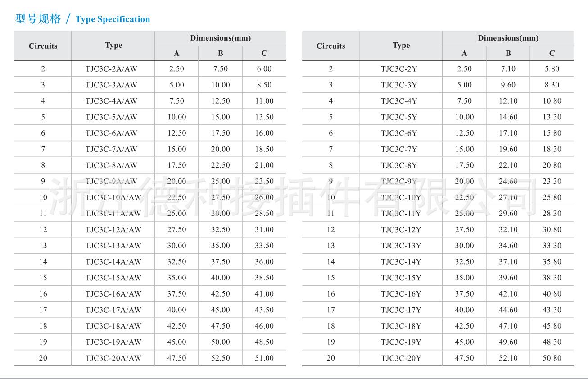Screen dimensions: 588x379
Task: Select the left table's Dimensions(mm) header
Action: (x=220, y=38)
